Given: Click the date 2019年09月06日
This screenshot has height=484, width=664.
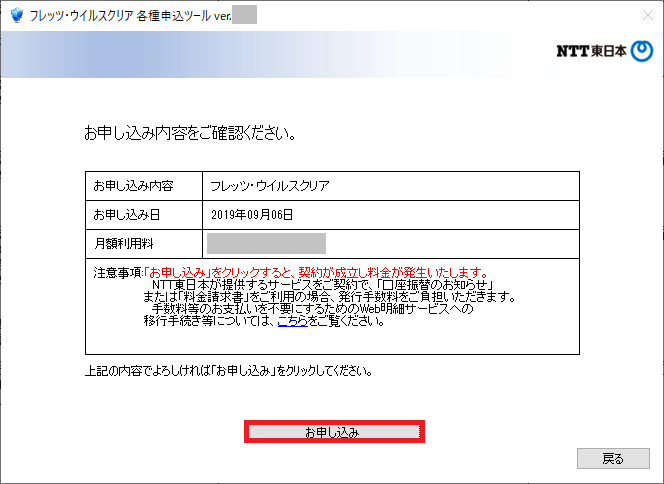Looking at the screenshot, I should (x=252, y=214).
